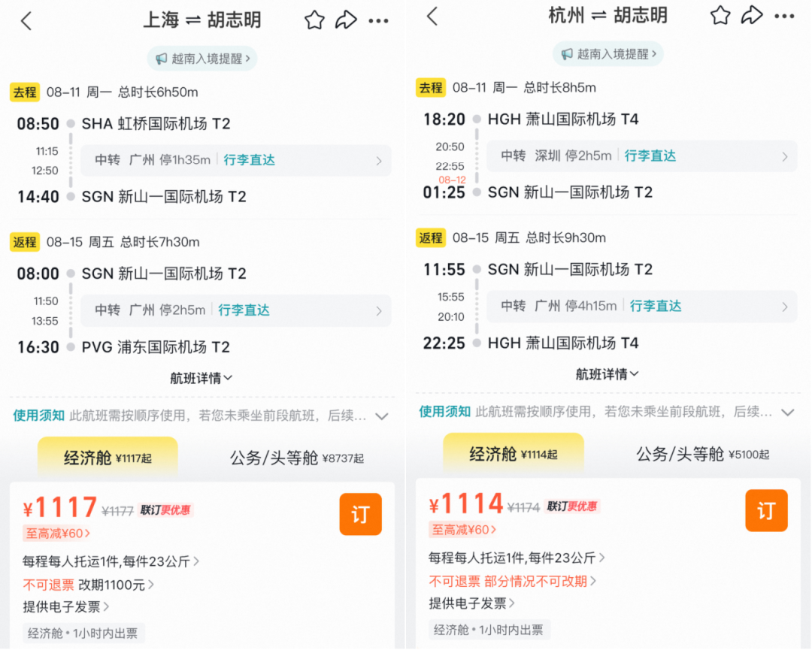Select the 经济舱 ¥1114起 tab

[x=514, y=452]
